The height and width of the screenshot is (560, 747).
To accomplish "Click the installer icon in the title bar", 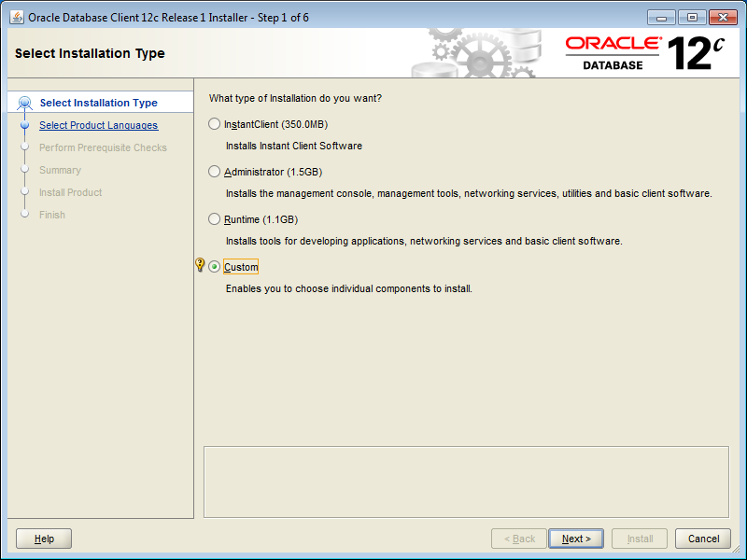I will pos(15,17).
